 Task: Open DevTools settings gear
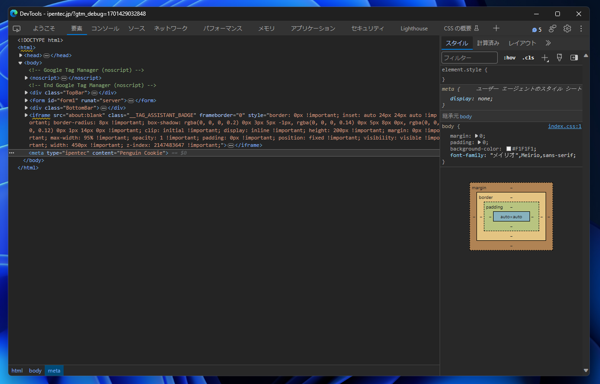coord(567,29)
